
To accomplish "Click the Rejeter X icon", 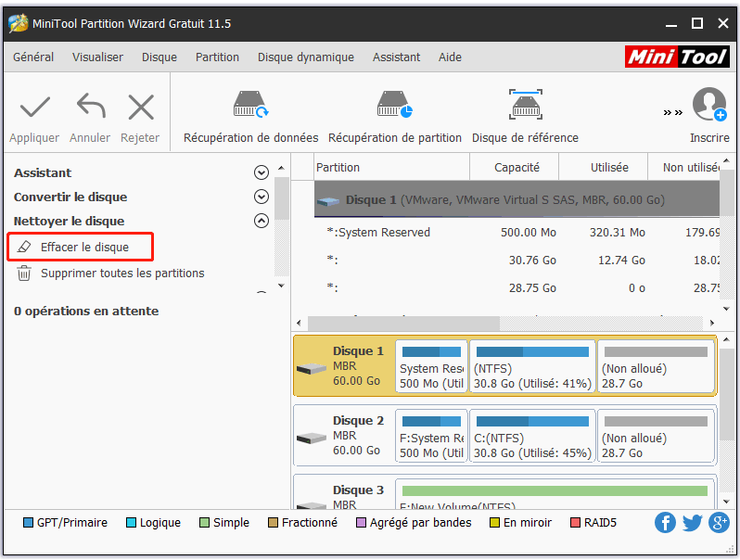I will pos(141,108).
